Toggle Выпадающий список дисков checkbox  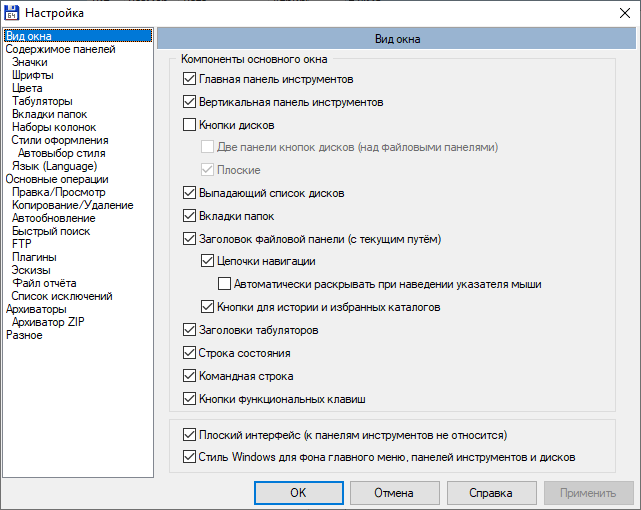click(189, 192)
